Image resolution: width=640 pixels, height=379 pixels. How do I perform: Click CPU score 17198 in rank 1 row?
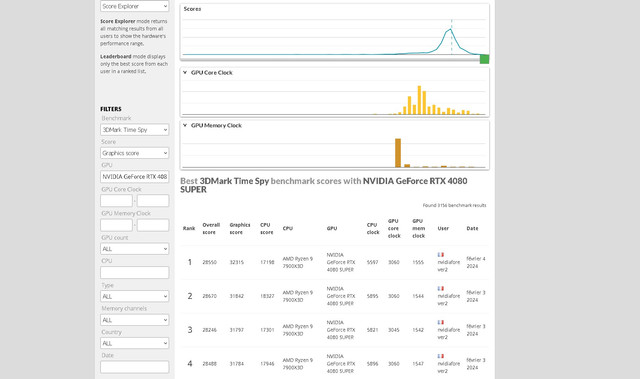[x=267, y=262]
